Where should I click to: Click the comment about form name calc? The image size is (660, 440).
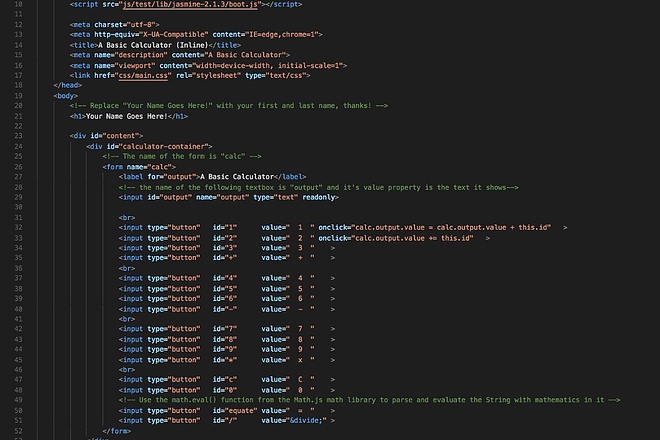point(182,156)
